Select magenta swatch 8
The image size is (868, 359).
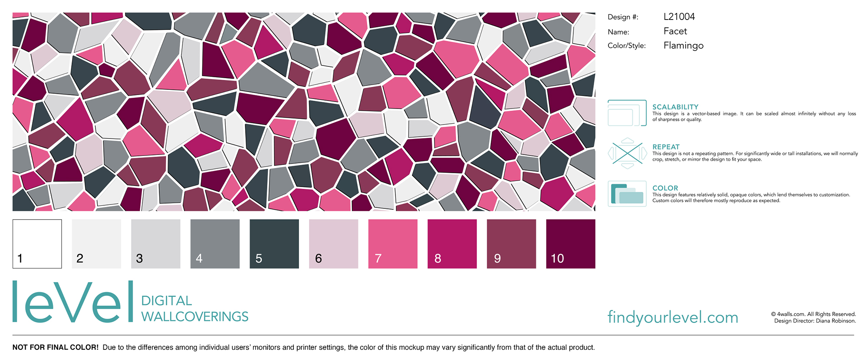click(452, 244)
